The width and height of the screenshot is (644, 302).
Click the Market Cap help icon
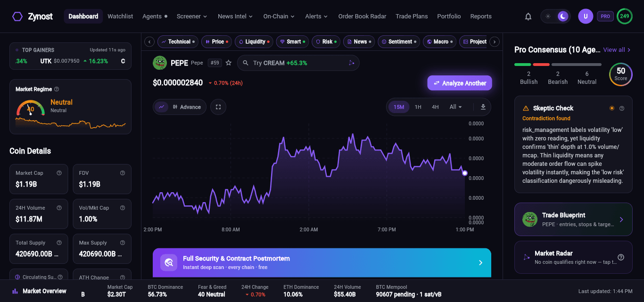pos(59,173)
